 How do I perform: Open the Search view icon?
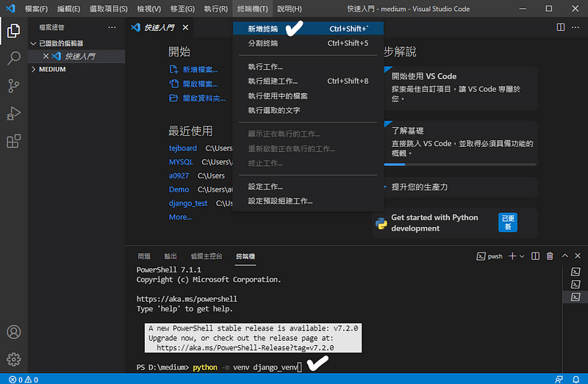13,58
